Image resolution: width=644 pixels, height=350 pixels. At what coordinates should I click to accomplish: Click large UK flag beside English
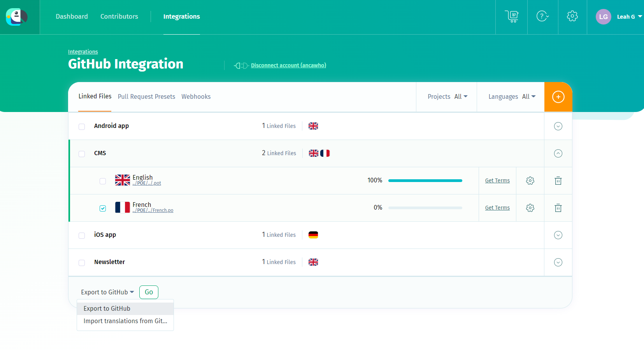pyautogui.click(x=123, y=180)
